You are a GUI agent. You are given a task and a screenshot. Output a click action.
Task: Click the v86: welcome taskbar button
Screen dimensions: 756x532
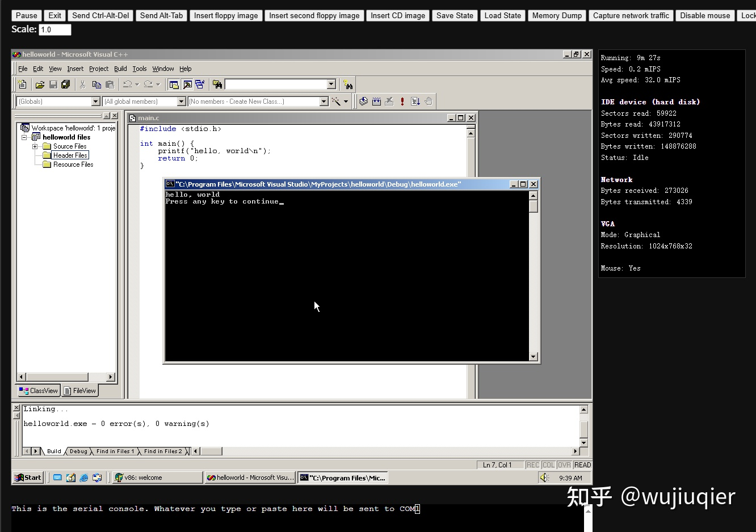coord(157,478)
